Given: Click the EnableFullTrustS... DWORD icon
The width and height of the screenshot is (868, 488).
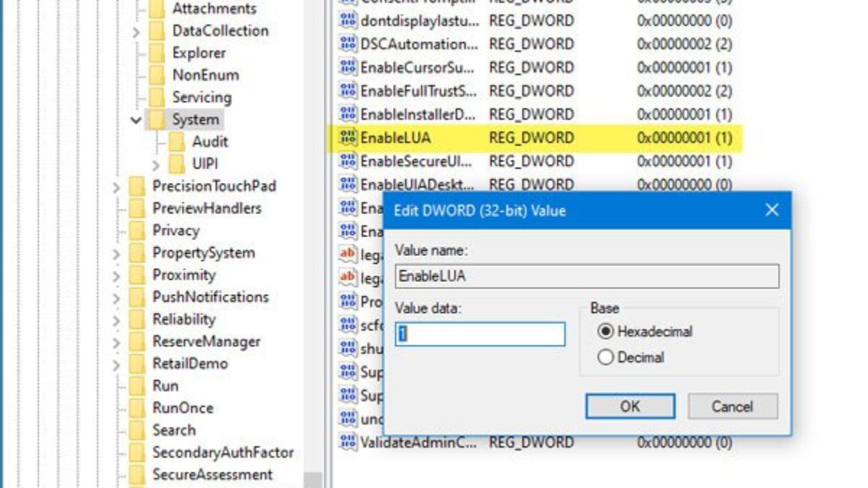Looking at the screenshot, I should click(x=349, y=91).
